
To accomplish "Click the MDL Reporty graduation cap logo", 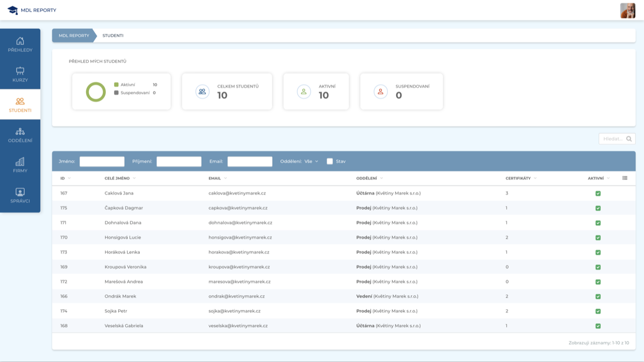I will [13, 10].
